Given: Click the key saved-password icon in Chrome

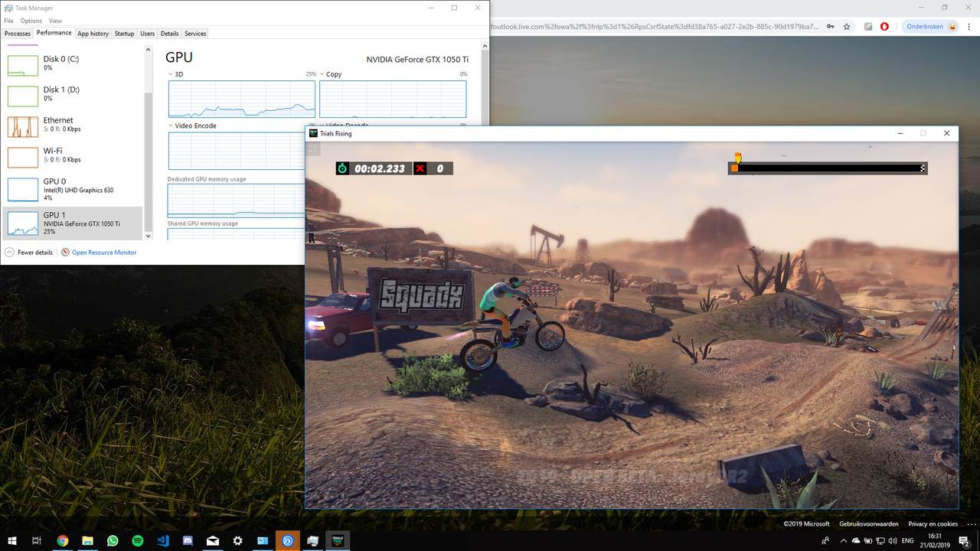Looking at the screenshot, I should point(831,26).
